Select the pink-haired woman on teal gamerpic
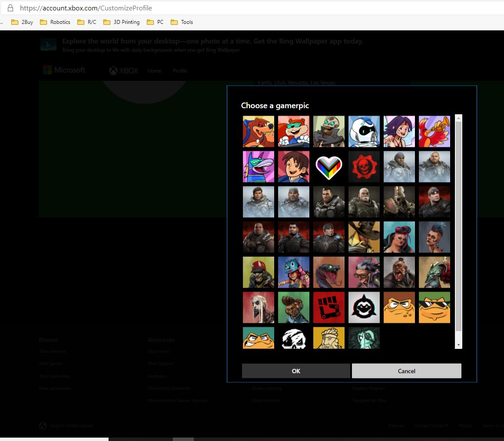Screen dimensions: 504x441 click(399, 237)
